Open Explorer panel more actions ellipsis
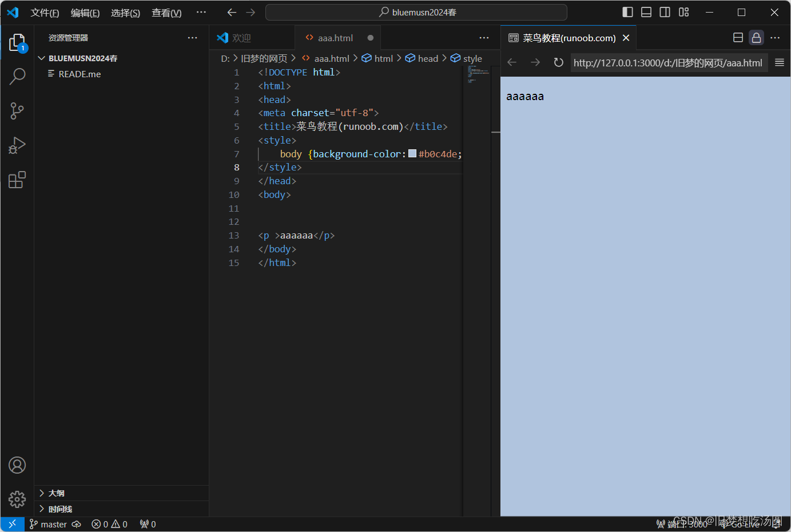The image size is (791, 532). pyautogui.click(x=193, y=38)
